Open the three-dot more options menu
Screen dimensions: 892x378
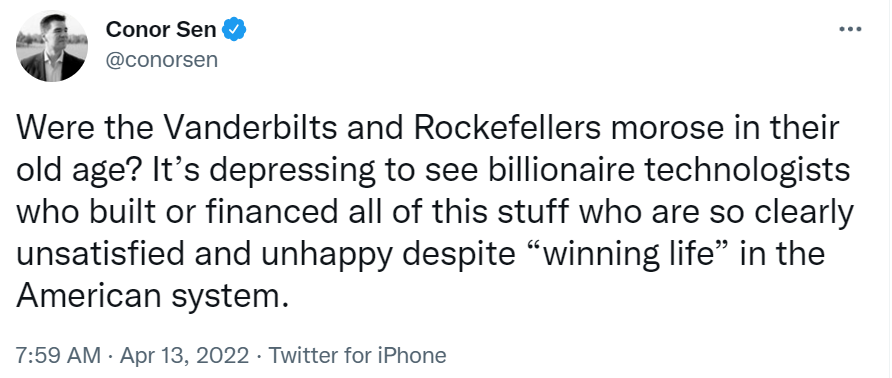[850, 28]
